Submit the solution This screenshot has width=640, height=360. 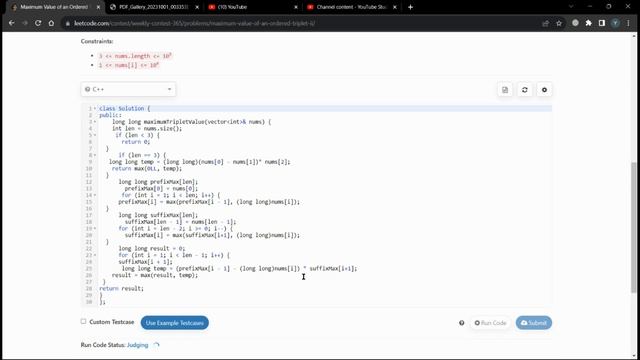[x=533, y=323]
